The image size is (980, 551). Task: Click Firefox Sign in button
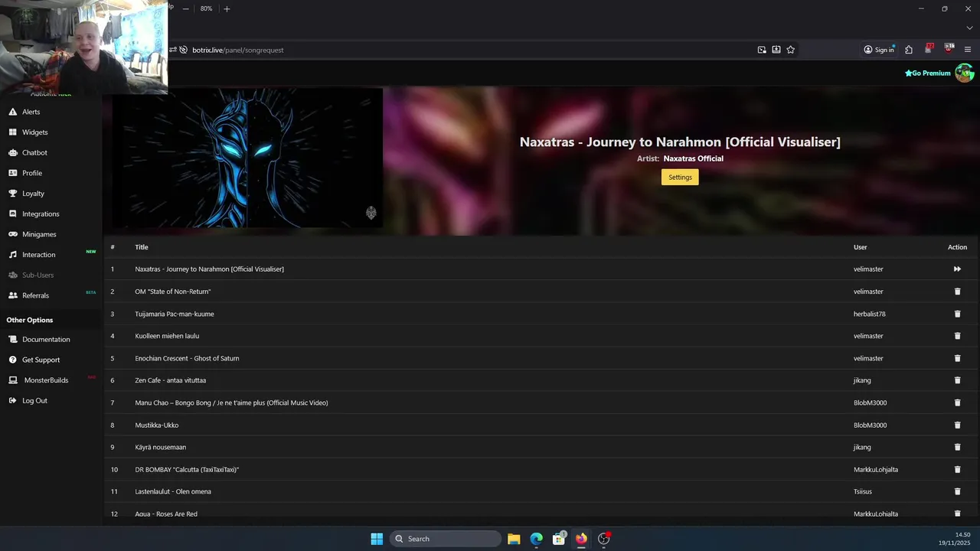click(879, 50)
